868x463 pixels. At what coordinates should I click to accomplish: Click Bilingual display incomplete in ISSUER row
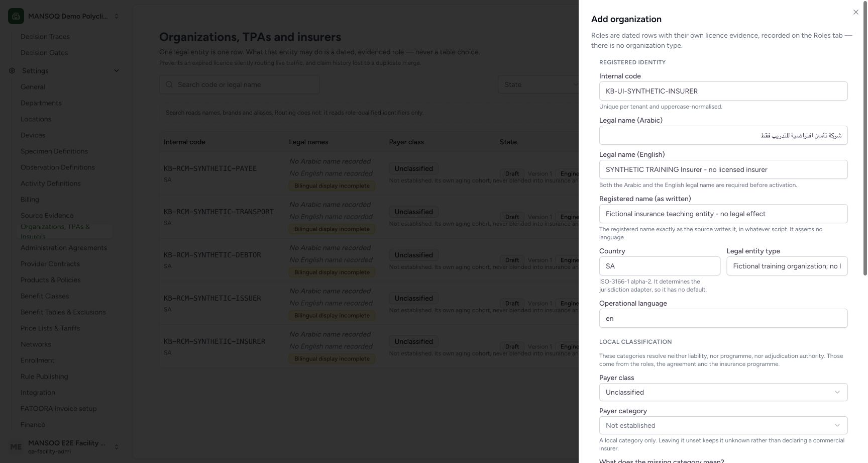[x=332, y=316]
